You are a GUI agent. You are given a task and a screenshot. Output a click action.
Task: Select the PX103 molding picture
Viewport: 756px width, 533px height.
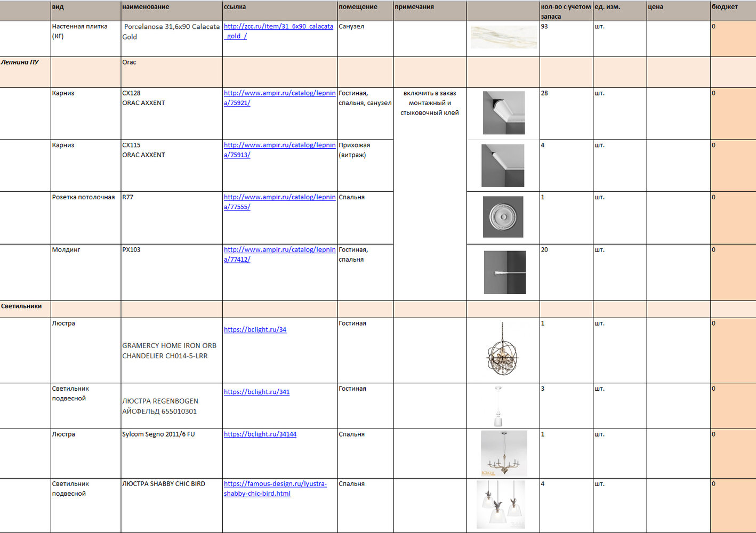point(504,272)
